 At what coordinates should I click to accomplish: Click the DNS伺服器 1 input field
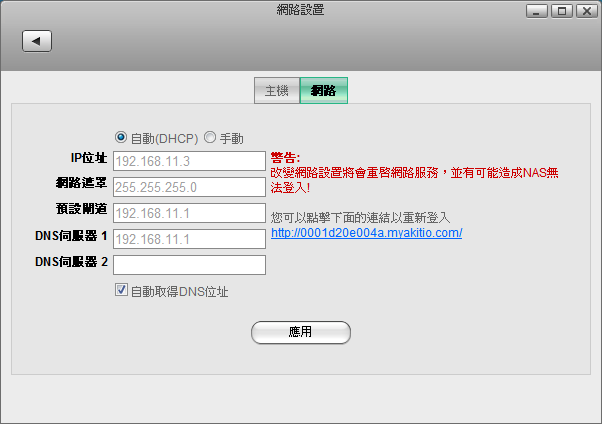(189, 239)
